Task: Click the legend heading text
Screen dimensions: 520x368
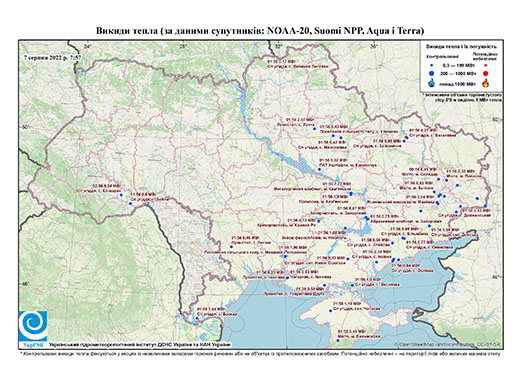Action: tap(462, 47)
